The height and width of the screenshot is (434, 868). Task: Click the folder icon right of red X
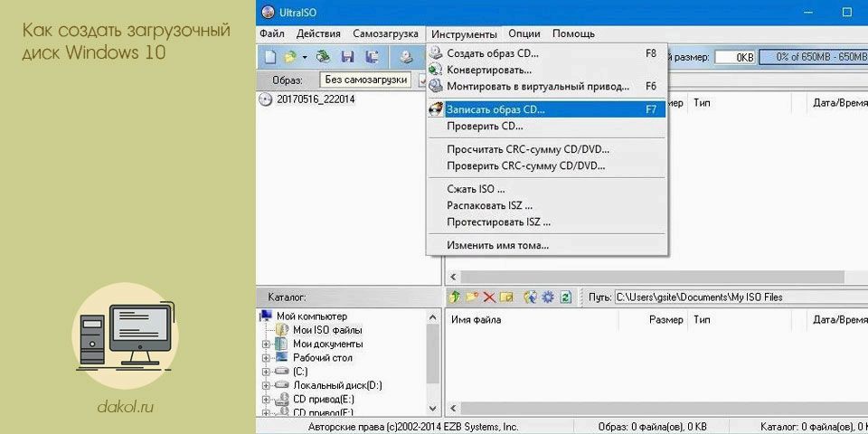[506, 297]
